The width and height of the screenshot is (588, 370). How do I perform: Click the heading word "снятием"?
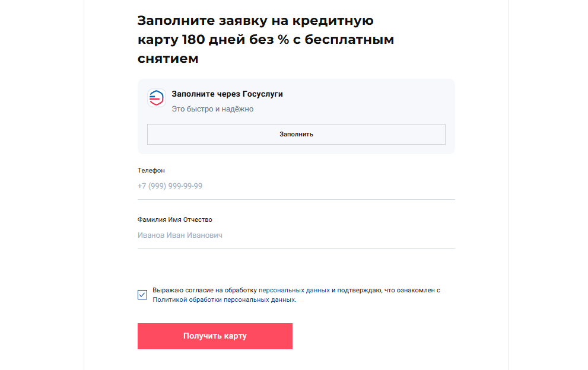[x=168, y=59]
